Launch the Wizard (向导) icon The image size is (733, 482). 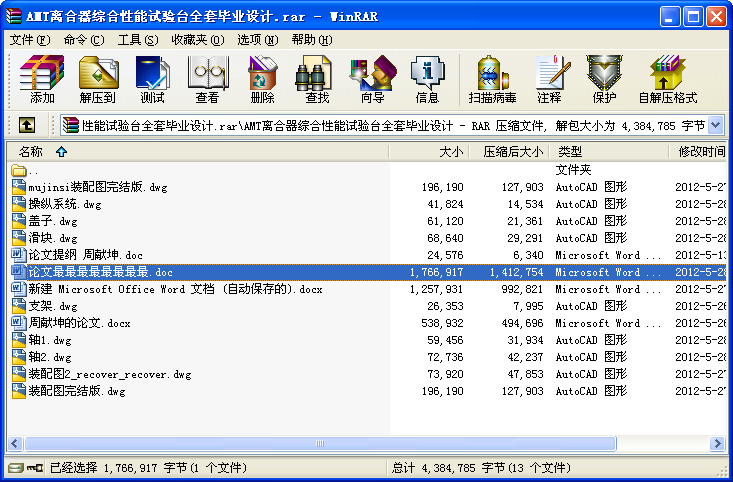(x=372, y=79)
